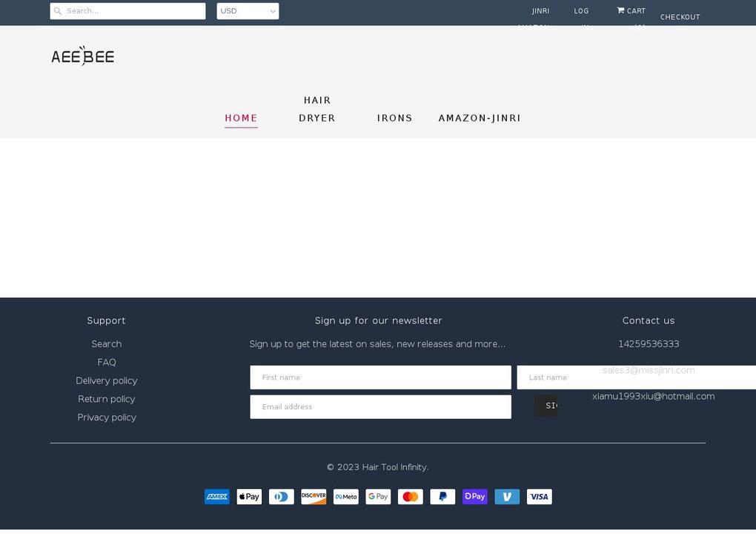Open the Privacy policy link
This screenshot has width=756, height=534.
(x=107, y=418)
